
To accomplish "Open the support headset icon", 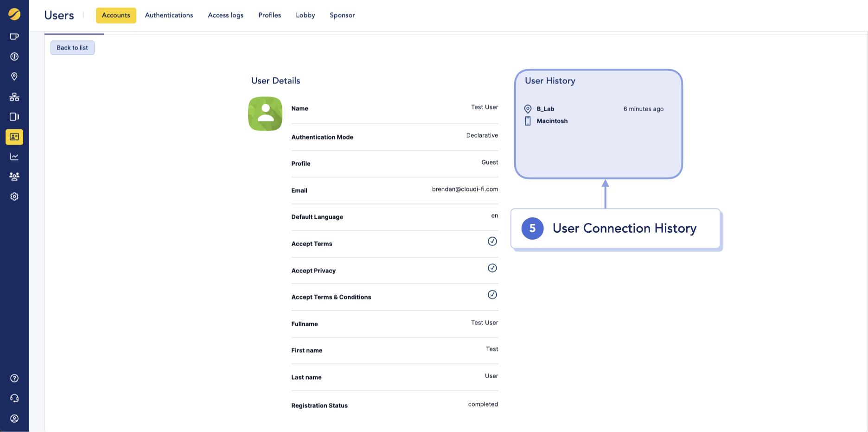I will tap(14, 398).
